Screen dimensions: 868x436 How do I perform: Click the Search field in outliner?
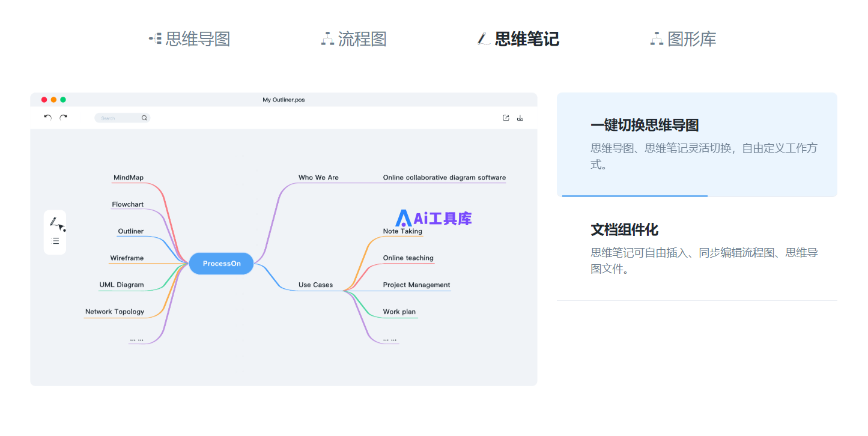pyautogui.click(x=122, y=118)
